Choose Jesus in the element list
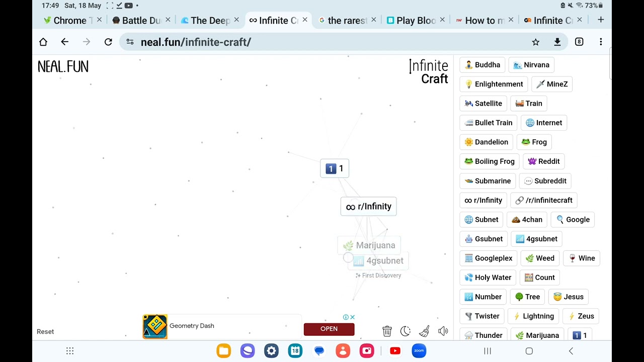The width and height of the screenshot is (644, 362). point(569,297)
